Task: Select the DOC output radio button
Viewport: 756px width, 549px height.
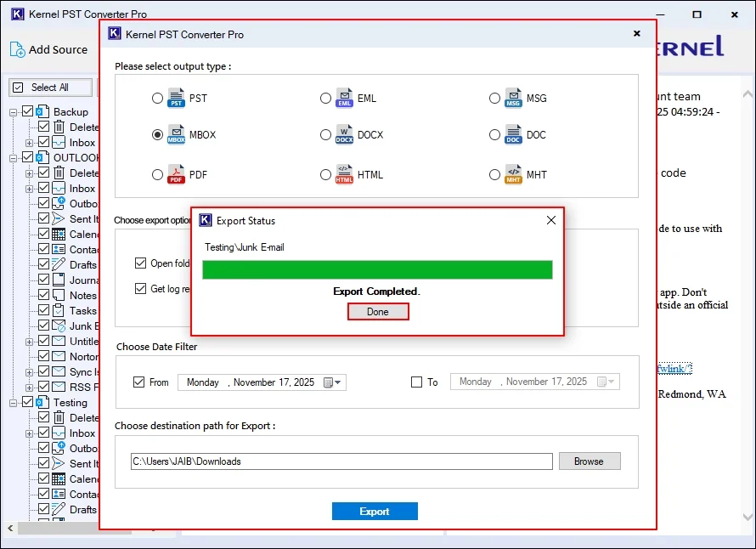Action: 494,135
